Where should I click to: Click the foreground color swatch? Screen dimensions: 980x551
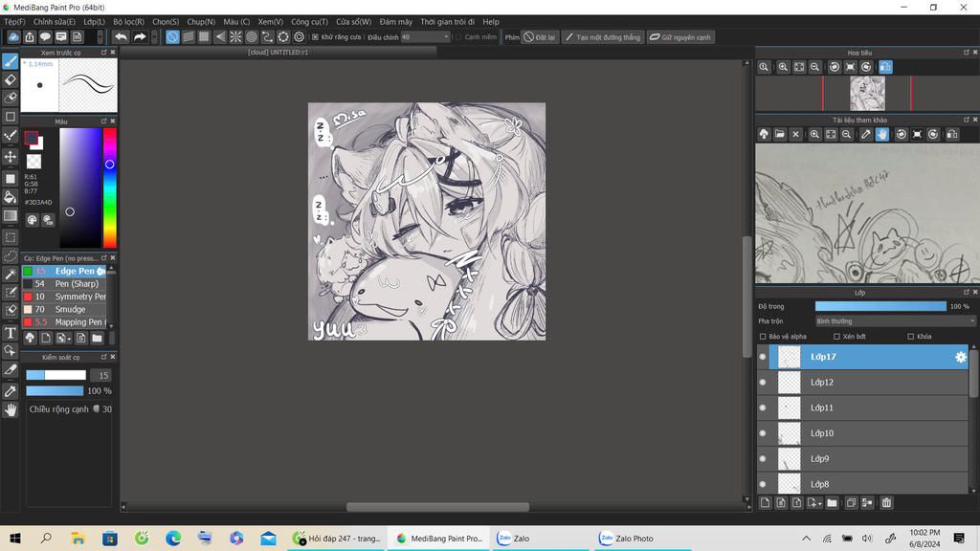(32, 138)
